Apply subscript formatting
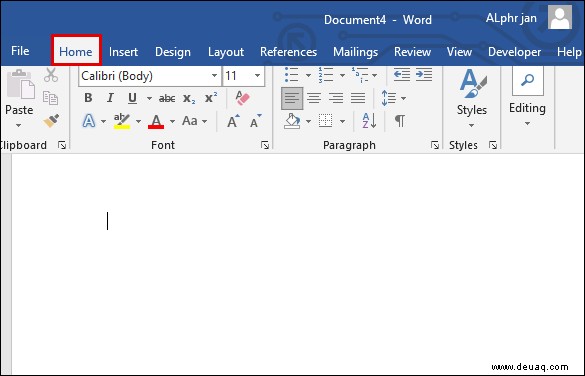This screenshot has width=585, height=376. tap(189, 98)
